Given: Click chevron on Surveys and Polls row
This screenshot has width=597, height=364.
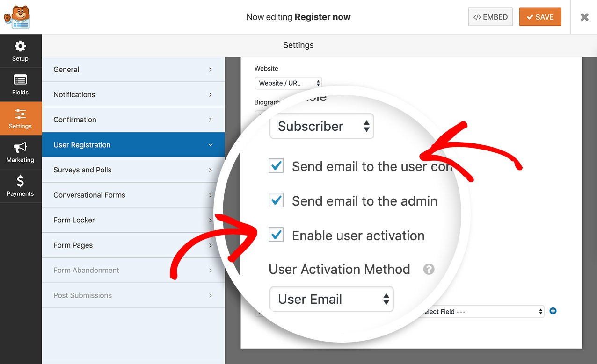Looking at the screenshot, I should pyautogui.click(x=211, y=170).
